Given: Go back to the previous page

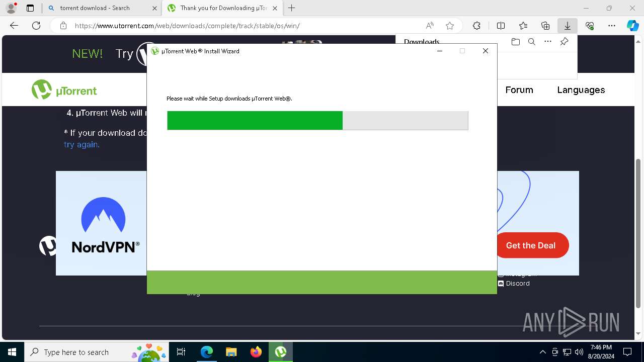Looking at the screenshot, I should pyautogui.click(x=14, y=26).
